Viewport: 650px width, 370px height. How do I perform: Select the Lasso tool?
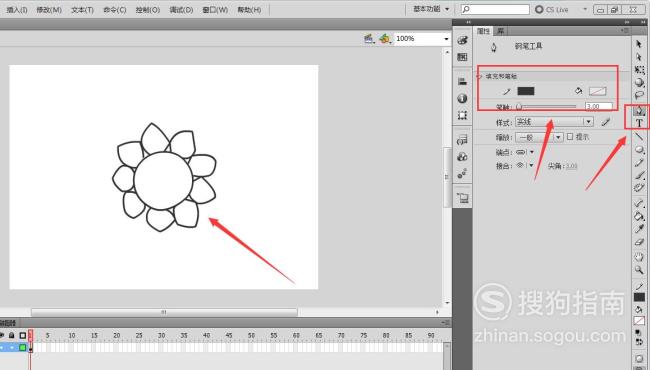pos(639,95)
